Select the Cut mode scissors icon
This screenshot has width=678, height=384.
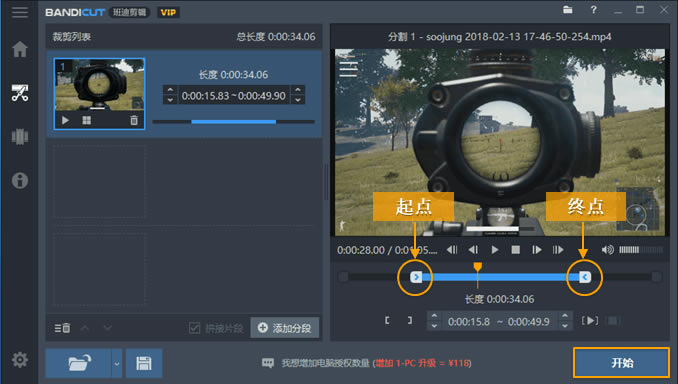pos(20,93)
